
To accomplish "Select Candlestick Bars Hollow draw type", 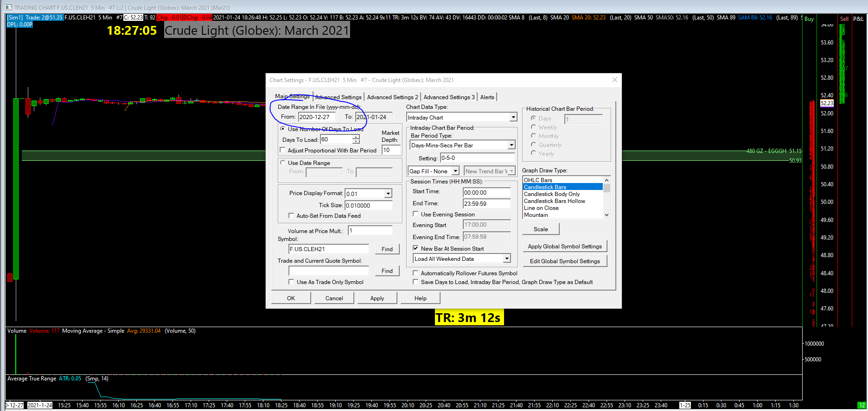I will [563, 201].
